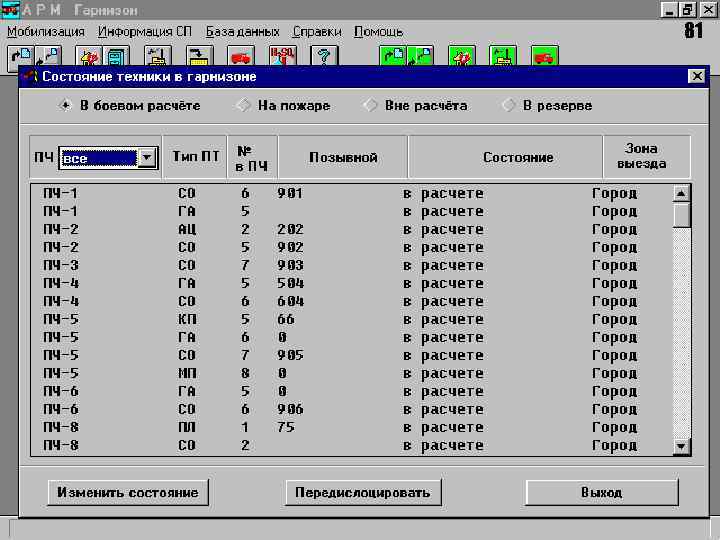Click the green double-arrow document toolbar icon
Screen dimensions: 720x540
coord(420,56)
